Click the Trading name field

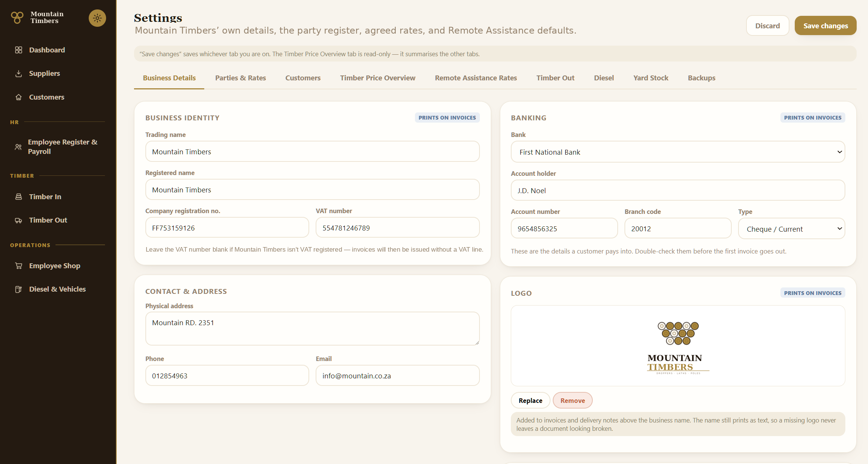[x=312, y=151]
